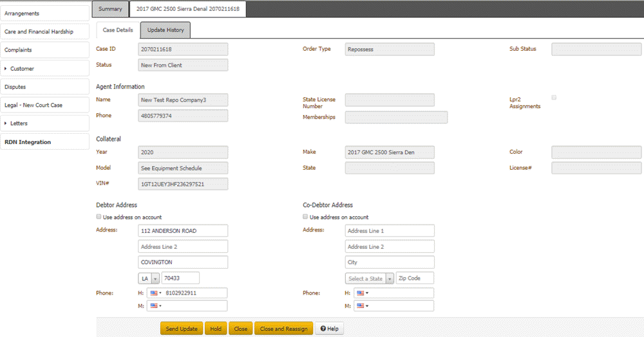Click the Close and Reassign button
Viewport: 644px width, 337px height.
pos(284,329)
